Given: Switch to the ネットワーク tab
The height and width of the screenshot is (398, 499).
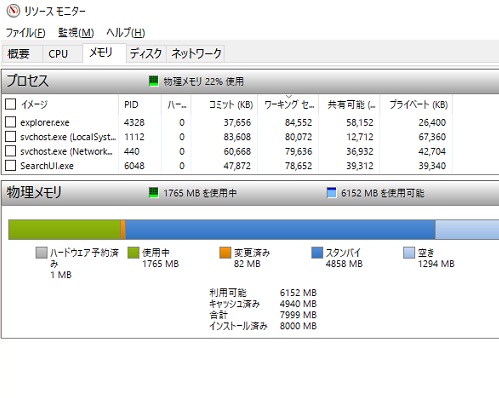Looking at the screenshot, I should 196,54.
